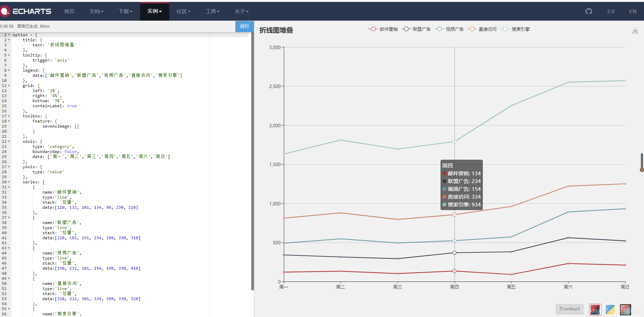Go to the 首页 home page

pyautogui.click(x=69, y=11)
